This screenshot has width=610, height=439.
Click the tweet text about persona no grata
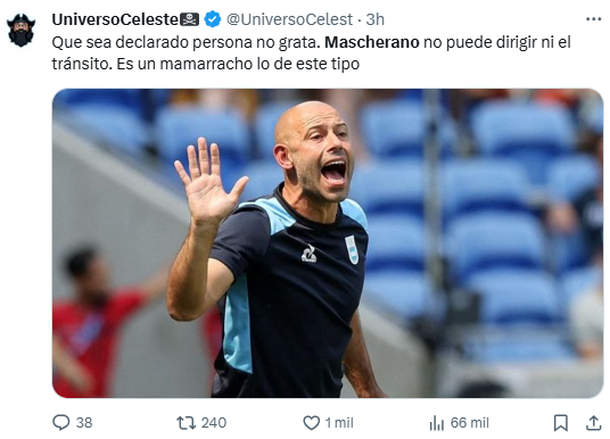tap(311, 53)
